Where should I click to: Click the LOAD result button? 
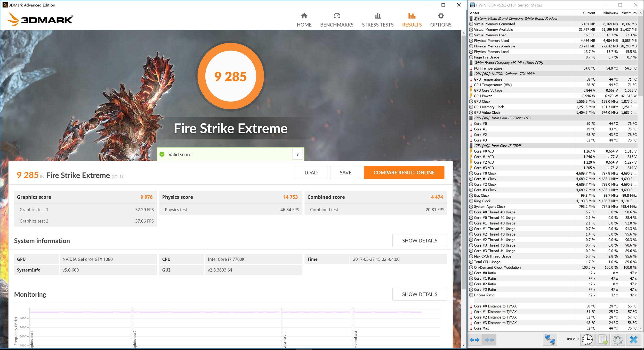(311, 172)
